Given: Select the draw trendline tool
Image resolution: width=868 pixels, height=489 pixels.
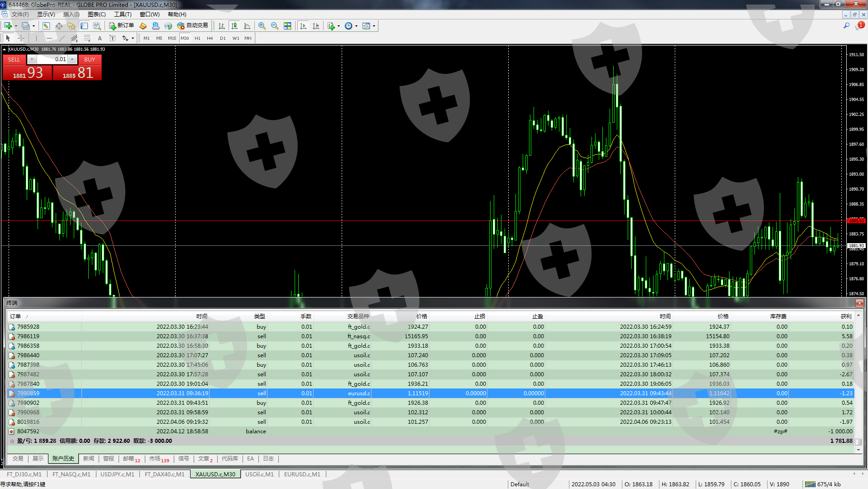Looking at the screenshot, I should coord(62,38).
